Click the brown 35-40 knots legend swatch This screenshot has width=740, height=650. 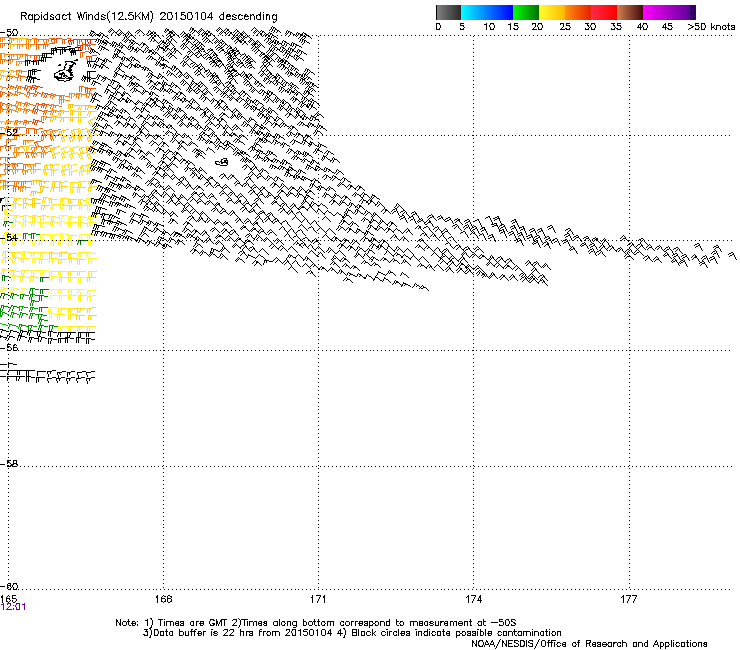coord(630,12)
